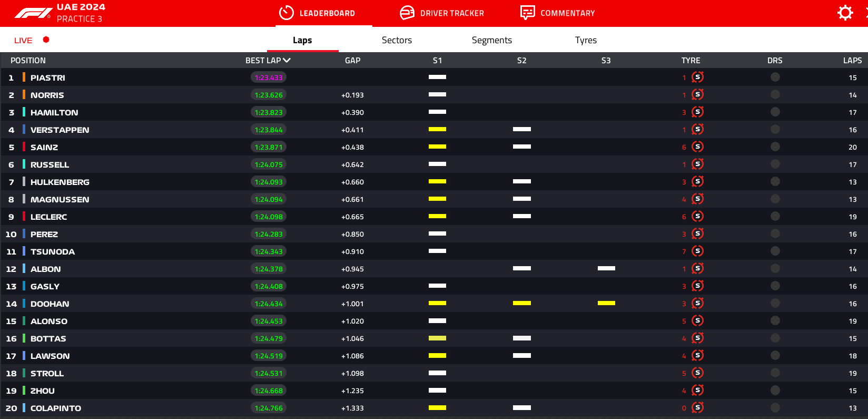
Task: Click Hamilton's soft tyre icon
Action: pos(697,112)
